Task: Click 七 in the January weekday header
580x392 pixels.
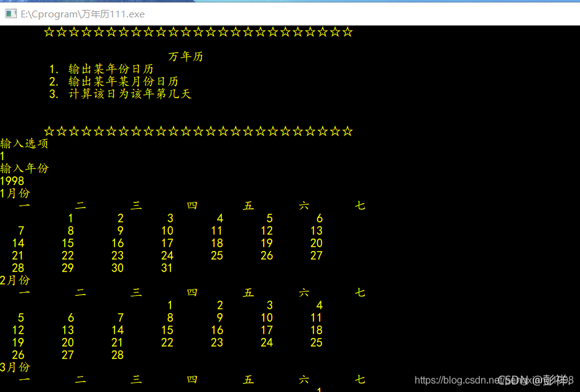Action: (360, 206)
